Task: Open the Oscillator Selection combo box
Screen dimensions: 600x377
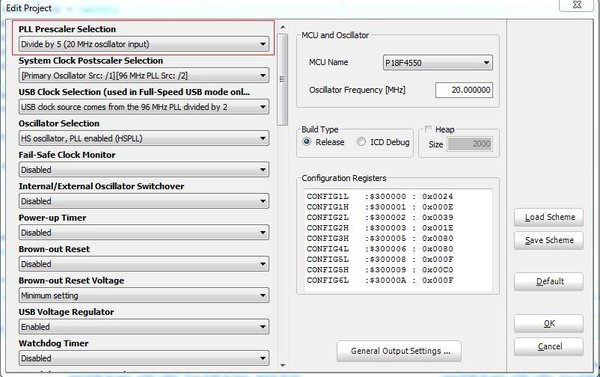Action: pyautogui.click(x=143, y=138)
